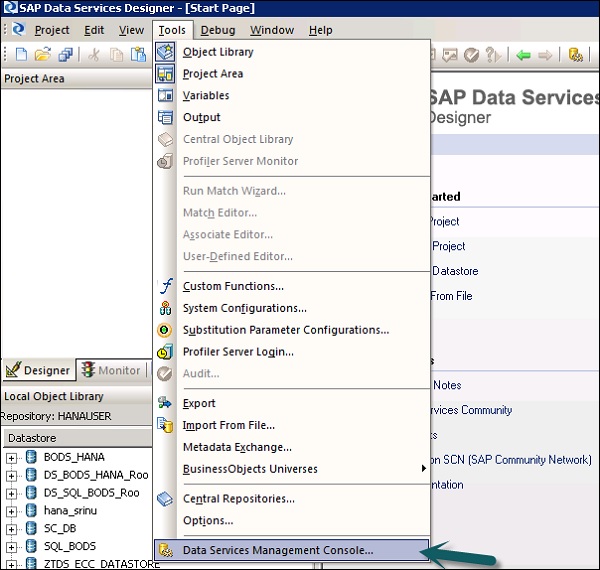Click the Open folder toolbar icon
The image size is (600, 570).
coord(43,55)
